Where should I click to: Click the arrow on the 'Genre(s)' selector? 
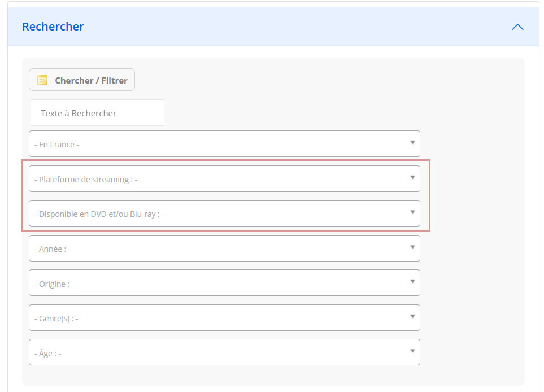[413, 317]
